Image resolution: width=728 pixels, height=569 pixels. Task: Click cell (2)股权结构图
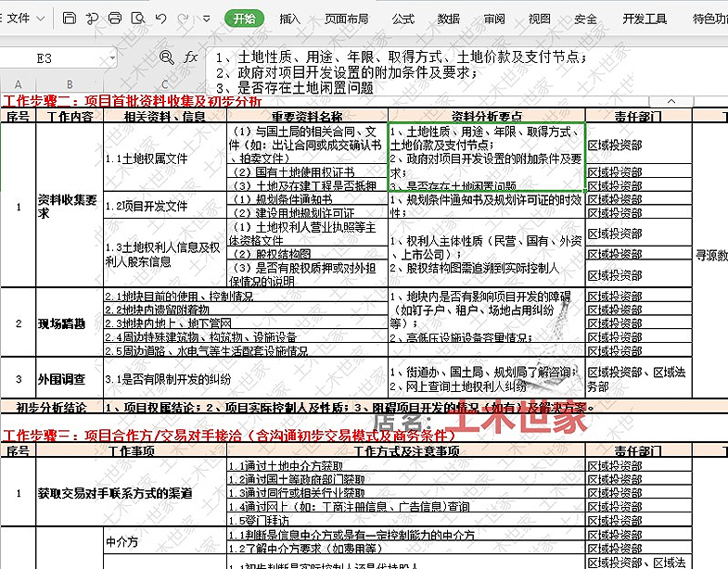[307, 253]
